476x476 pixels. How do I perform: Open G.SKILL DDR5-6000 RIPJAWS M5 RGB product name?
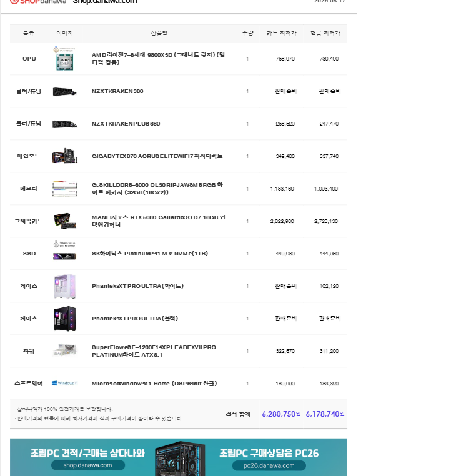(157, 189)
